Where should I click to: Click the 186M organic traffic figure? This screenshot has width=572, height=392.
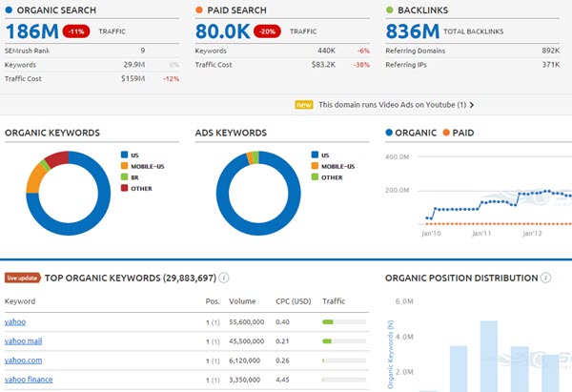click(x=32, y=31)
